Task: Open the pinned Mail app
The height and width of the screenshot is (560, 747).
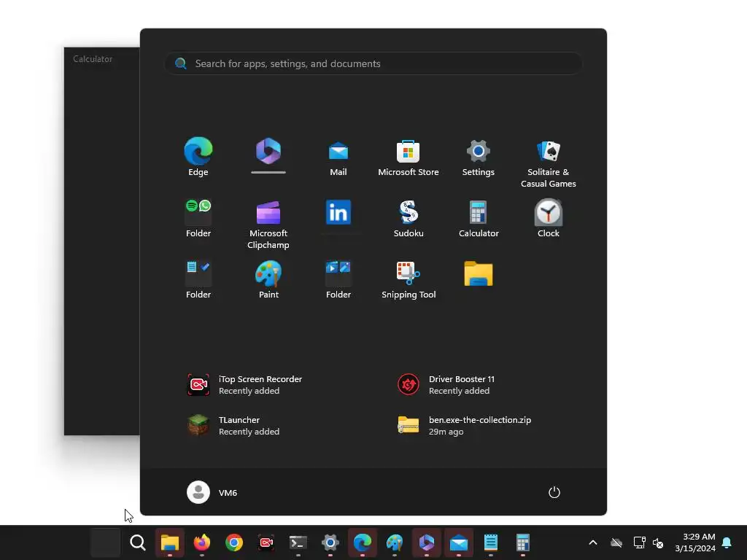Action: click(338, 158)
